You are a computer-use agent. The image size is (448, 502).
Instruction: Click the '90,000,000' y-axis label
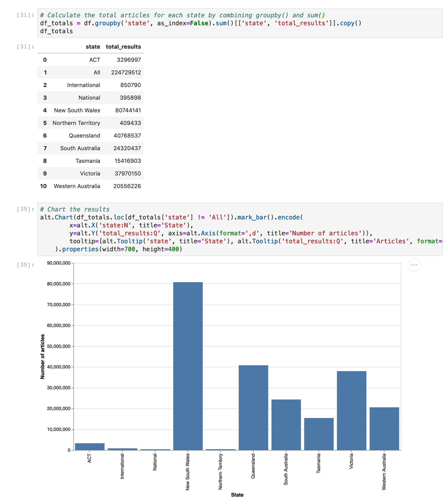pyautogui.click(x=58, y=263)
